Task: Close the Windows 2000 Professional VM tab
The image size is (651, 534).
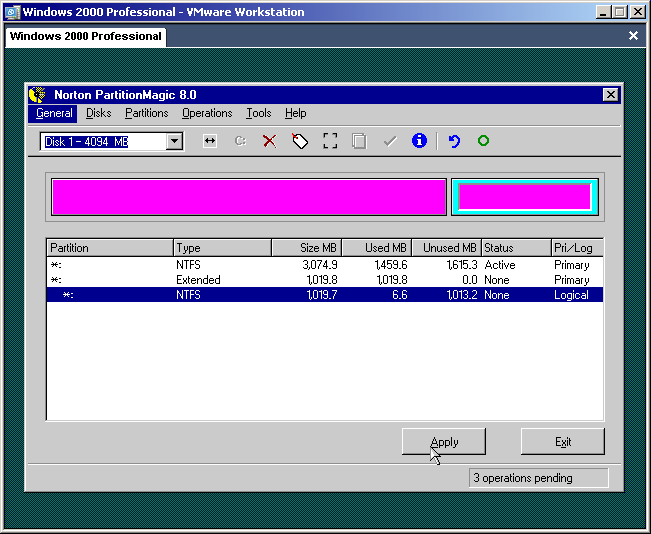Action: [x=633, y=36]
